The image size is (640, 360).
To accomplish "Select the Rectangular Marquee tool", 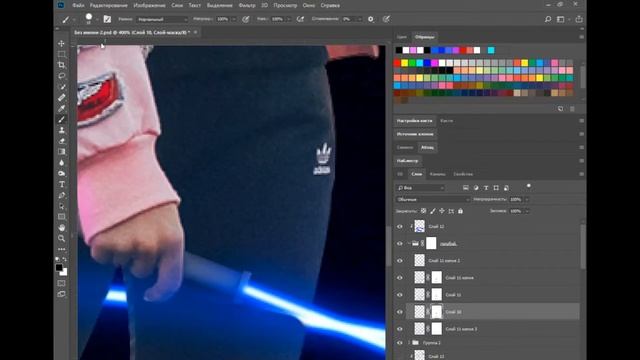I will [x=62, y=54].
